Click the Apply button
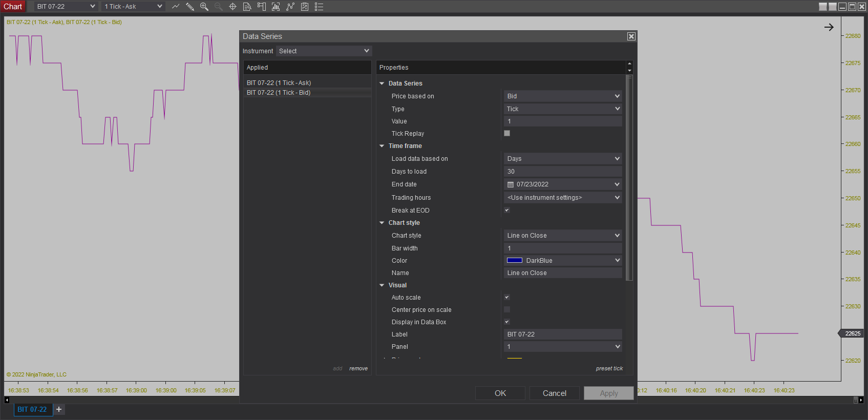This screenshot has width=868, height=420. click(609, 393)
